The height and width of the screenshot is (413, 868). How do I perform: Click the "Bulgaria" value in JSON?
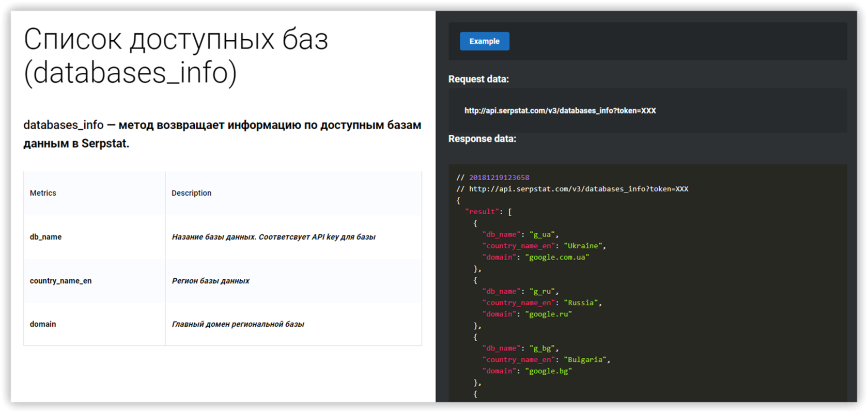(585, 360)
